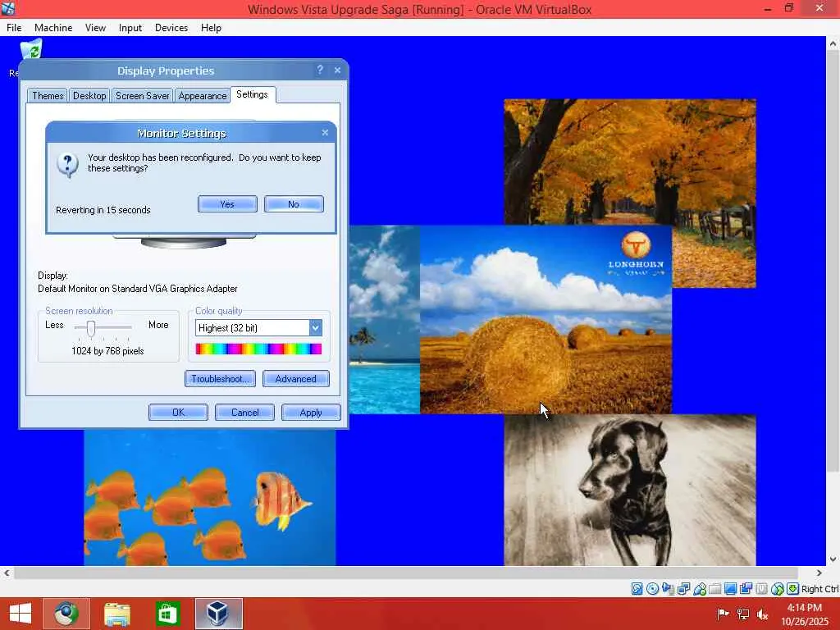Click the horizontal scrollbar left arrow
This screenshot has width=840, height=630.
(x=7, y=573)
